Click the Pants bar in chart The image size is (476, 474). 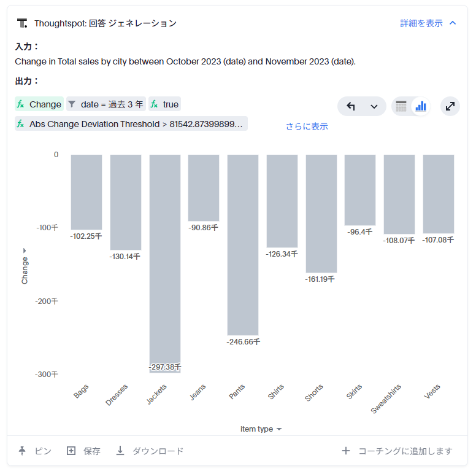click(243, 244)
